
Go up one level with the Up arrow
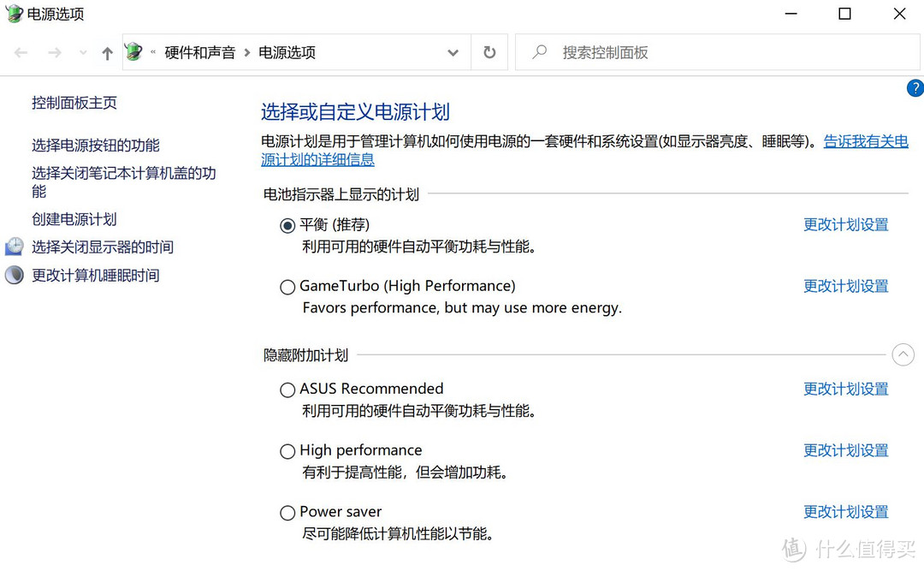tap(107, 53)
